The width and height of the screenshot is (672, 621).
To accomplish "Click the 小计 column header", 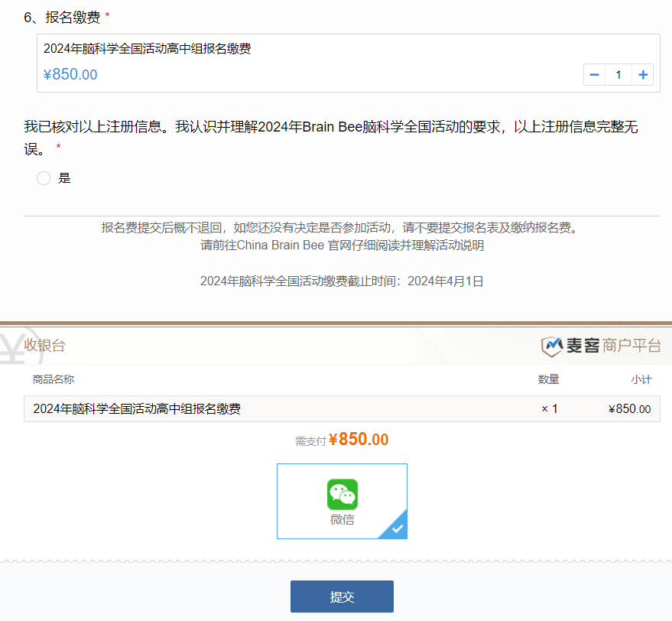I will 641,379.
